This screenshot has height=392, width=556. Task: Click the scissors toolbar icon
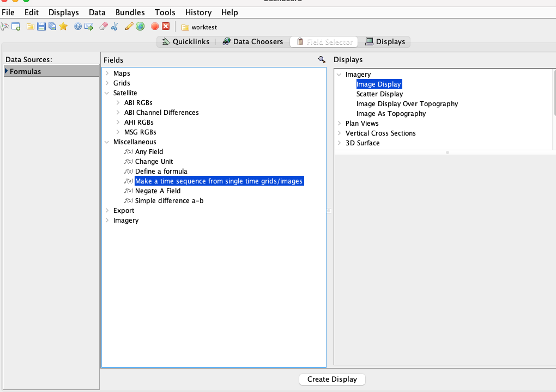(114, 27)
